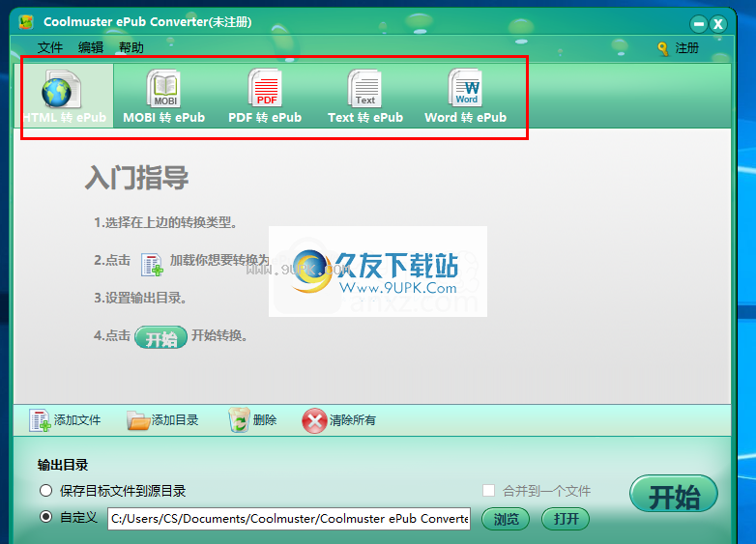Click the 输出目录 label

coord(63,465)
